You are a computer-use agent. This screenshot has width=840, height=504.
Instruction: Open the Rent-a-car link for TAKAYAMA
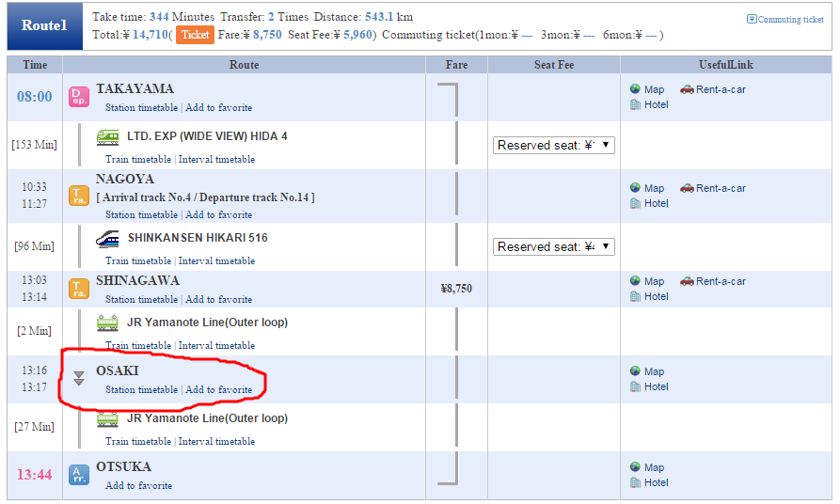point(721,89)
